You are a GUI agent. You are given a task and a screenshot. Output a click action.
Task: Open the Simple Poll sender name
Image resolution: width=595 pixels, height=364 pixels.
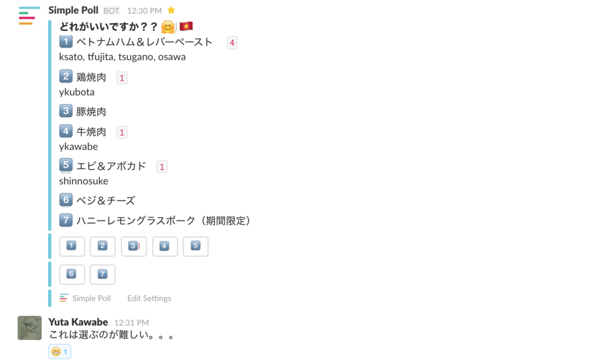point(73,10)
